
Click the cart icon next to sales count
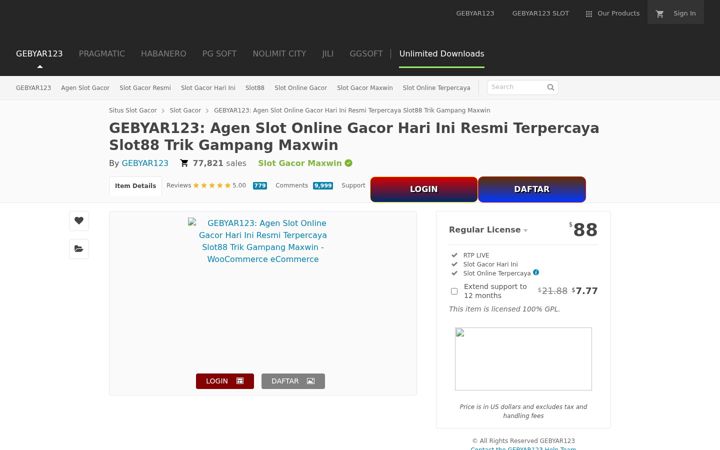[x=184, y=163]
